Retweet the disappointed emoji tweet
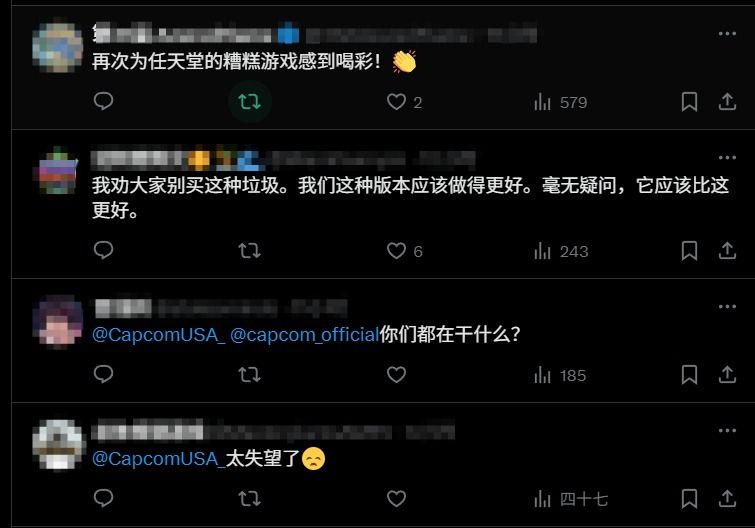755x528 pixels. pos(249,499)
